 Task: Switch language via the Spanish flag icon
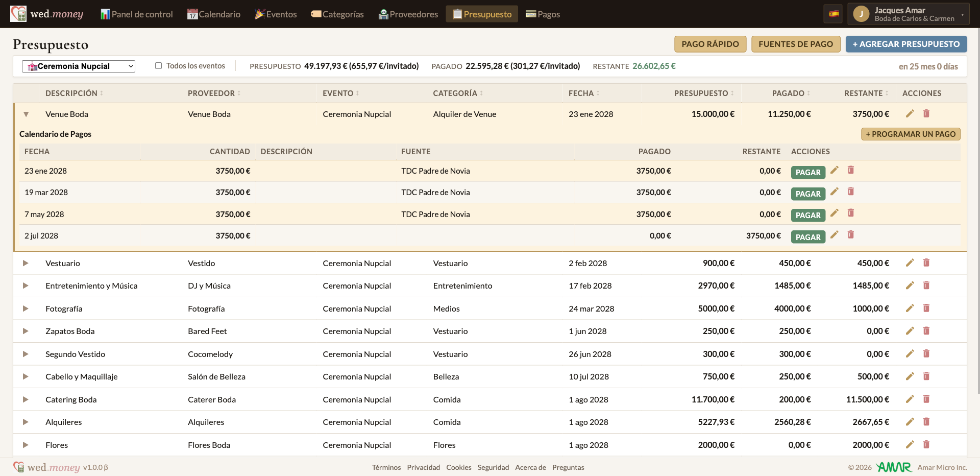pyautogui.click(x=834, y=14)
